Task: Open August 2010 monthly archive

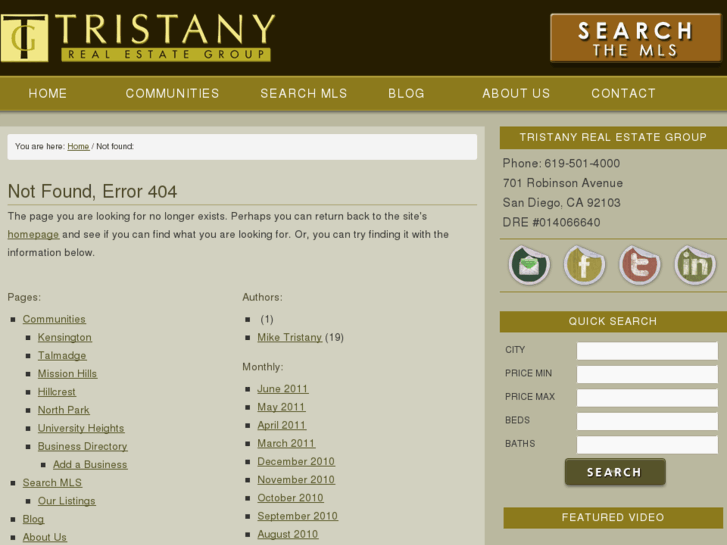Action: 288,534
